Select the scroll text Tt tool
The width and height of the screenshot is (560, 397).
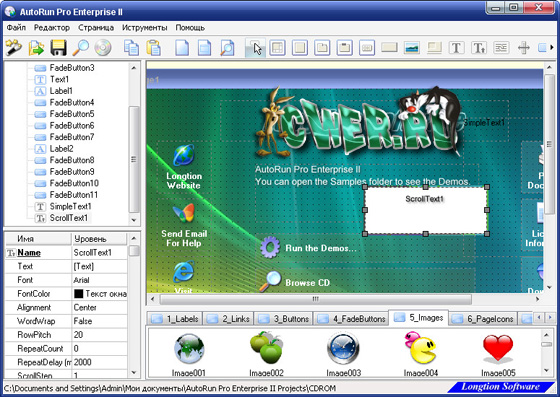[479, 48]
